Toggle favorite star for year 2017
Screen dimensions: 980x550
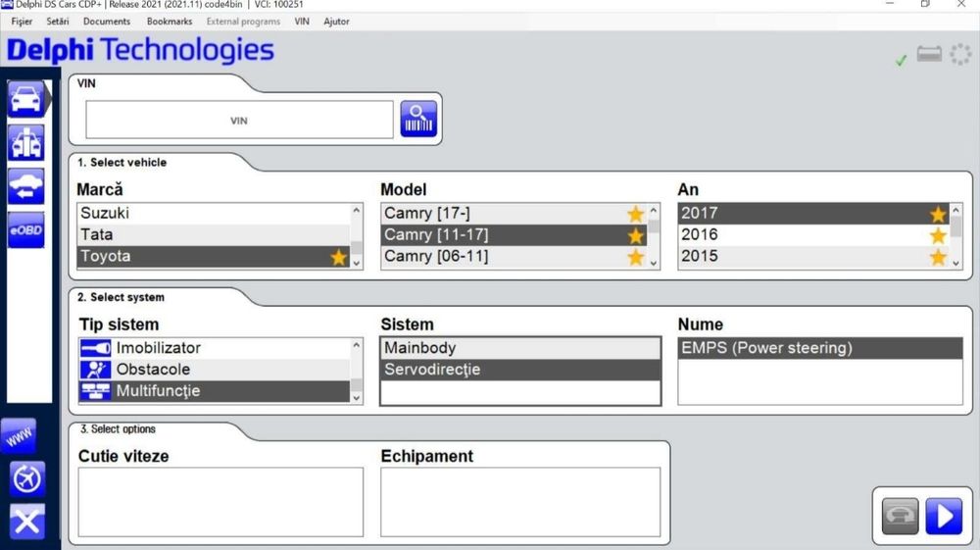[938, 214]
